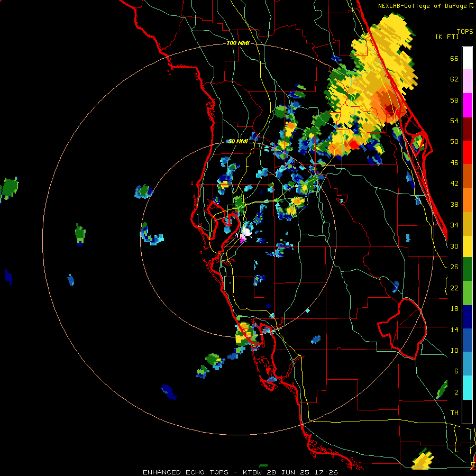The height and width of the screenshot is (476, 476).
Task: Select the bright red legend swatch
Action: pyautogui.click(x=467, y=152)
